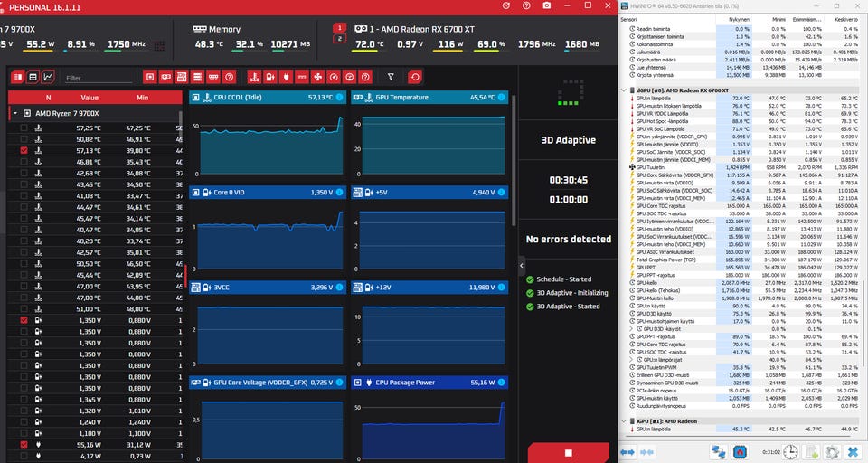The height and width of the screenshot is (463, 868).
Task: Collapse the AMD Ryzen 7 9700X tree node
Action: click(x=15, y=113)
